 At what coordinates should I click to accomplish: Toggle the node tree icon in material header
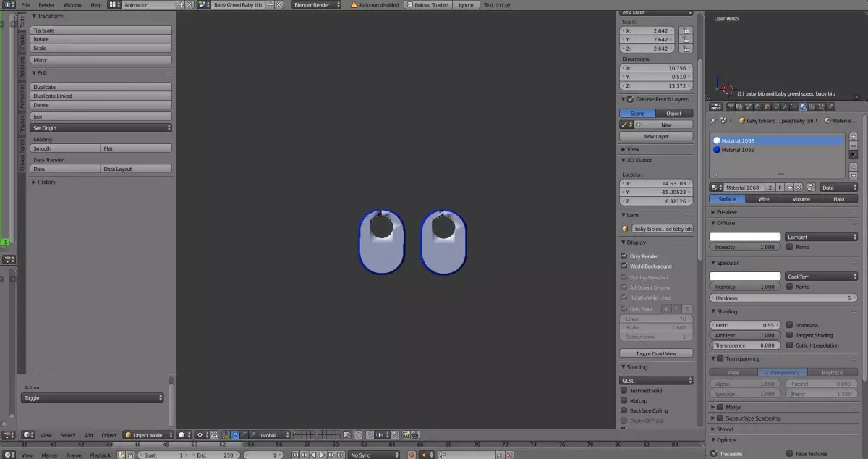point(810,188)
